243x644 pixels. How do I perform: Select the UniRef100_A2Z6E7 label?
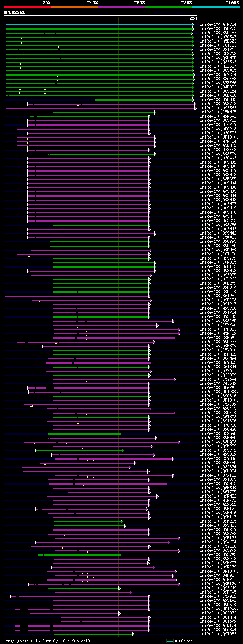[218, 66]
